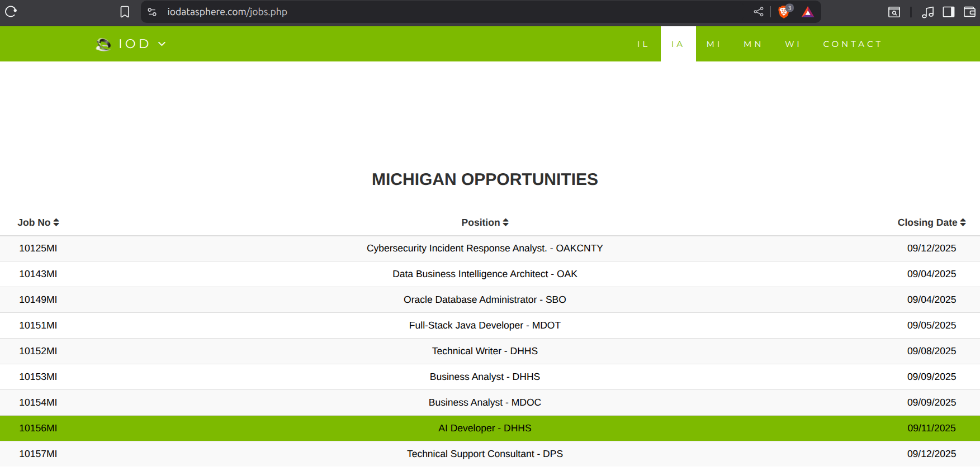Sort the table by Job No arrows
Image resolution: width=980 pixels, height=471 pixels.
pyautogui.click(x=56, y=222)
